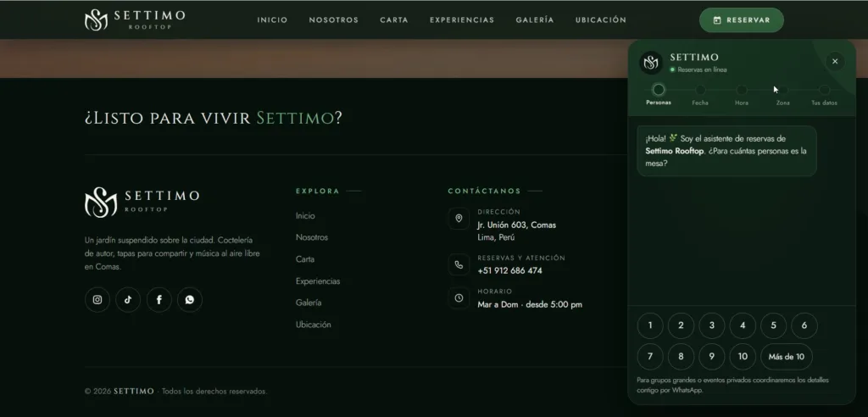This screenshot has height=417, width=868.
Task: Open GALERÍA in the top navigation
Action: click(535, 20)
